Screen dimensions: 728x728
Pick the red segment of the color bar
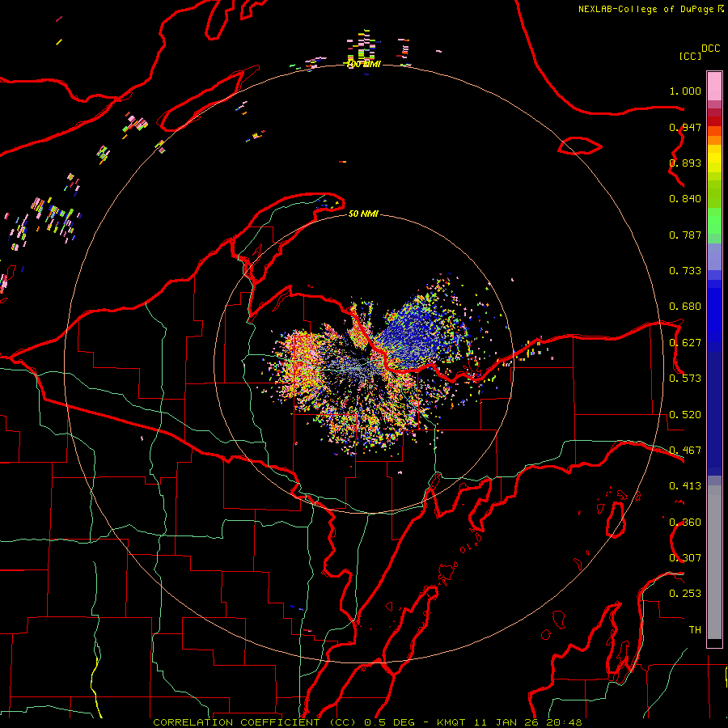click(x=714, y=121)
